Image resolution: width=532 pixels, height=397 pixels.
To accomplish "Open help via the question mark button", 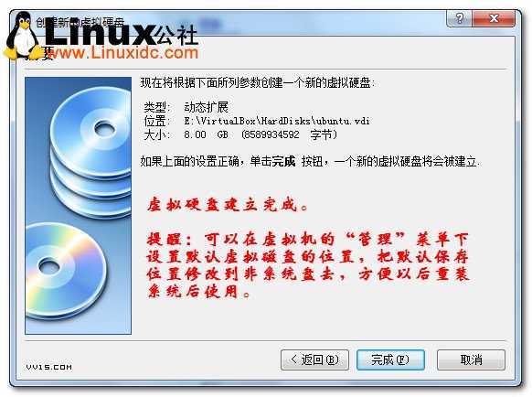I will [x=459, y=18].
